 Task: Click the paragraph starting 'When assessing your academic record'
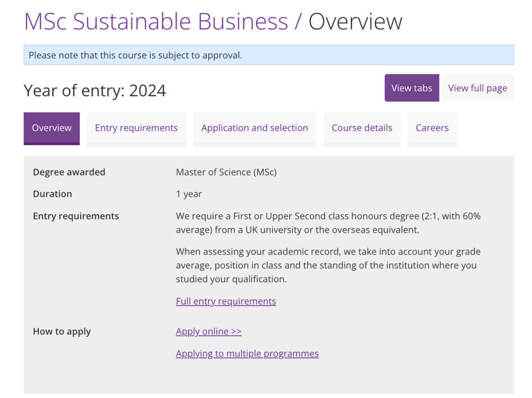click(328, 265)
